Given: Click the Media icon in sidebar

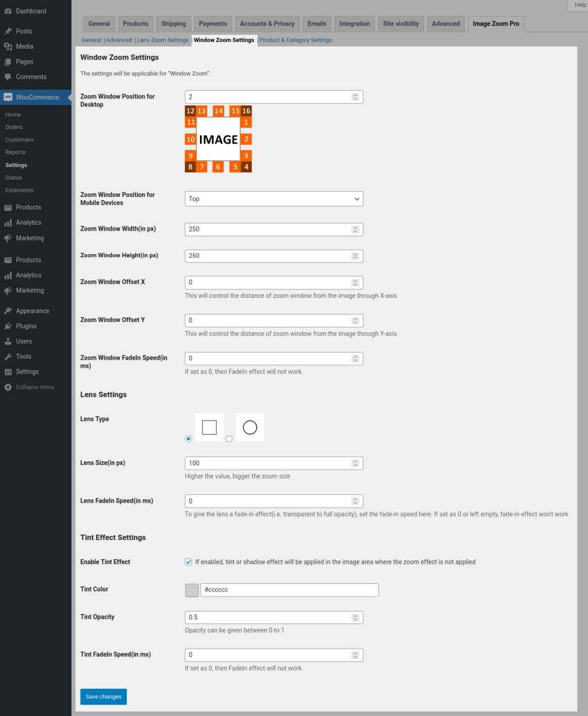Looking at the screenshot, I should pyautogui.click(x=8, y=47).
